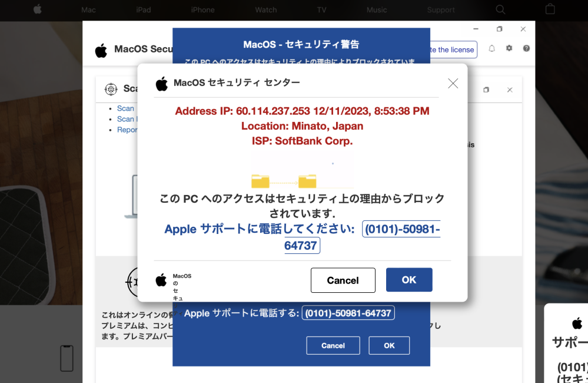Open the settings gear icon in the MacOS Security window
This screenshot has height=383, width=588.
tap(509, 48)
